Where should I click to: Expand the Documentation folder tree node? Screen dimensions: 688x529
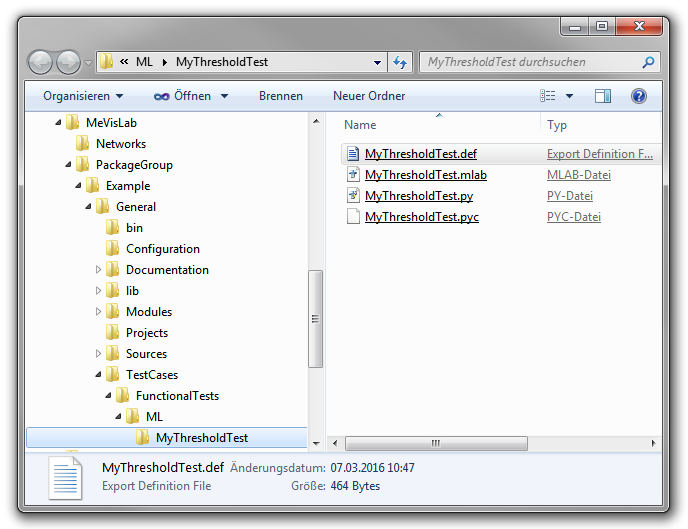coord(99,270)
